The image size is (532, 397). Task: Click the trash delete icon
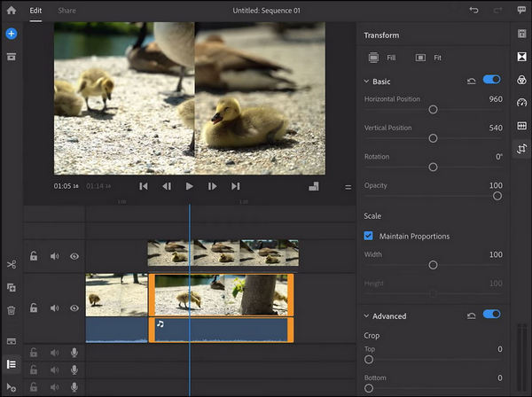pos(12,310)
